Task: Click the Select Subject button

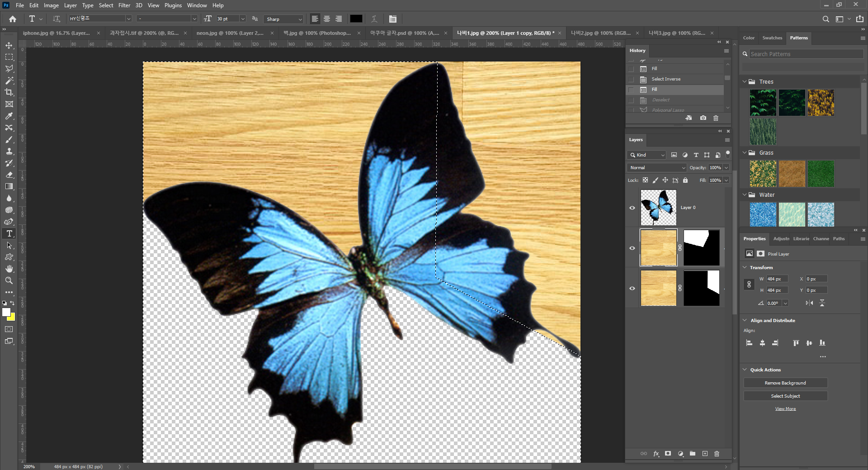Action: pyautogui.click(x=785, y=396)
